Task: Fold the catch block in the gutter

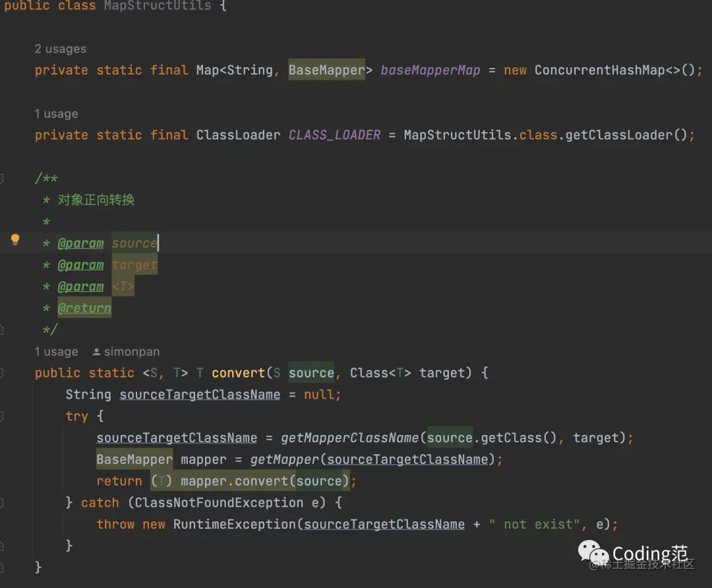Action: pos(1,503)
